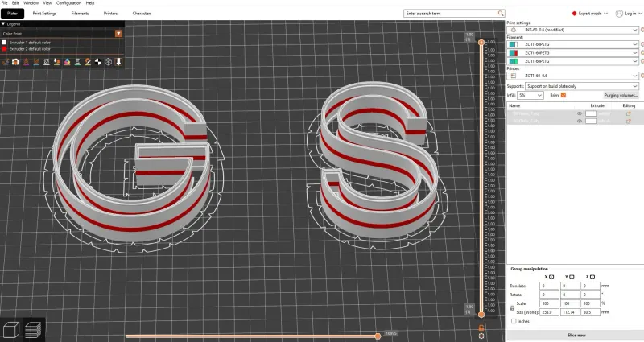Screen dimensions: 644x342
Task: Toggle Tool marker down-arrow icon
Action: coord(118,62)
